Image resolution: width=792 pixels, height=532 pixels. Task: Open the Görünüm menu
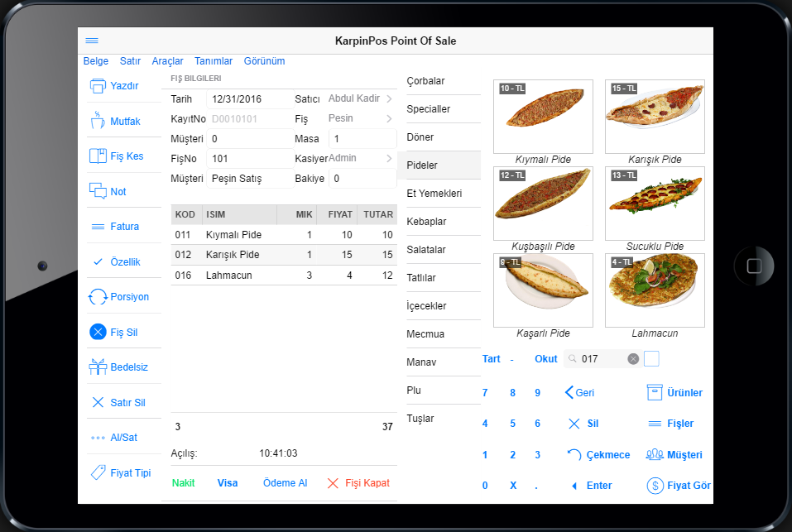[264, 61]
